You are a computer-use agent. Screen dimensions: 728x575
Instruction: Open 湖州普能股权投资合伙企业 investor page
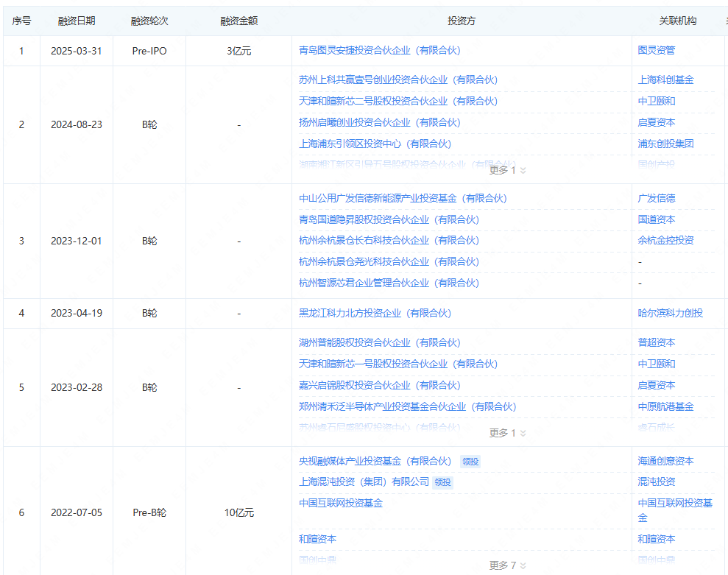coord(379,342)
